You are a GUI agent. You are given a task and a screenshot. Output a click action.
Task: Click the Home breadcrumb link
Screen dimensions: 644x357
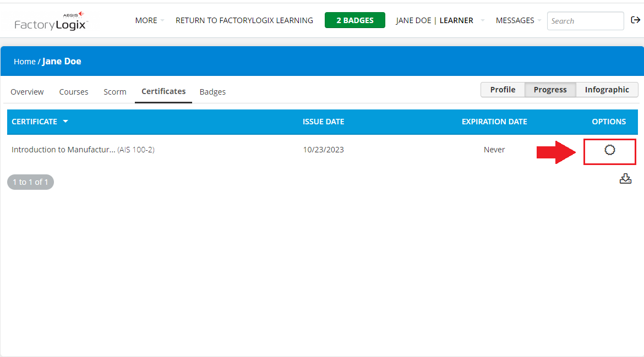click(25, 61)
